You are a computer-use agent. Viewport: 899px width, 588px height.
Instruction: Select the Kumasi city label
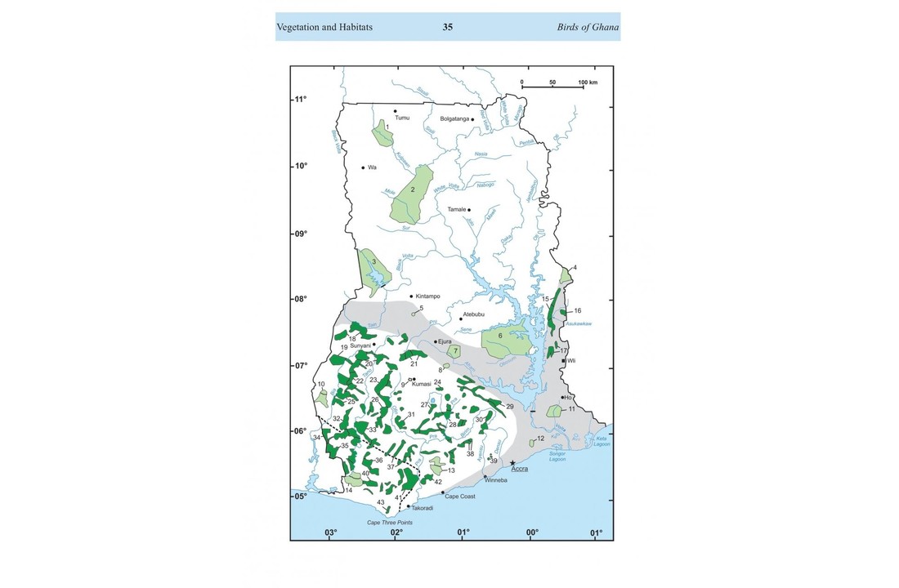[421, 384]
